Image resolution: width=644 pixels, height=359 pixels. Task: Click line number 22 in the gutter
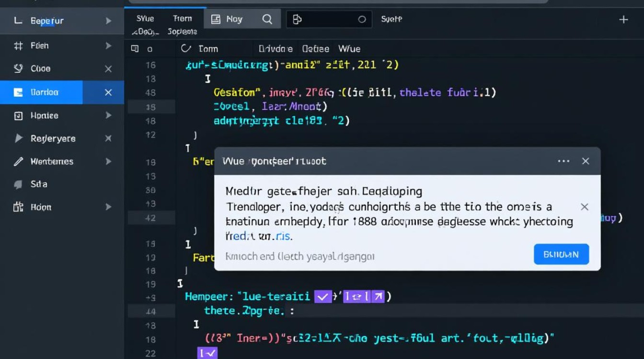tap(150, 353)
